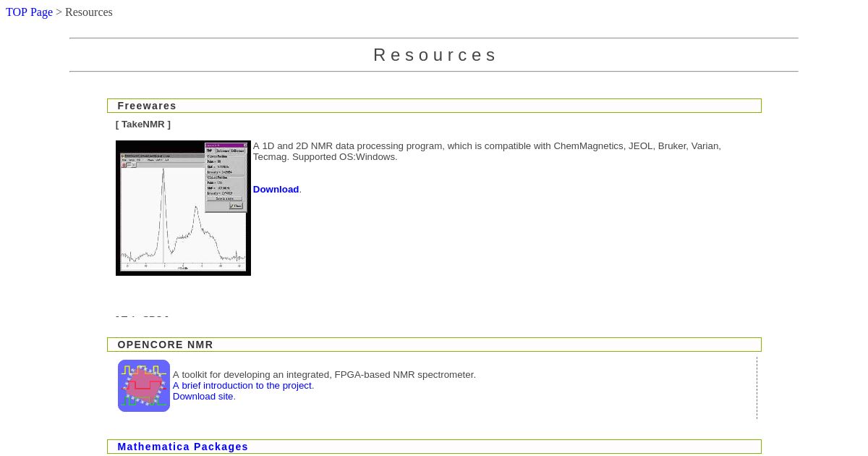The image size is (868, 456).
Task: Open the TakeNMR screenshot thumbnail
Action: pyautogui.click(x=183, y=208)
